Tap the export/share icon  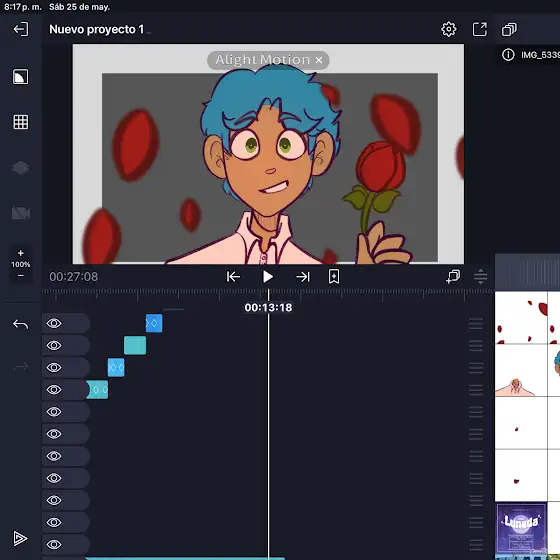click(x=479, y=29)
